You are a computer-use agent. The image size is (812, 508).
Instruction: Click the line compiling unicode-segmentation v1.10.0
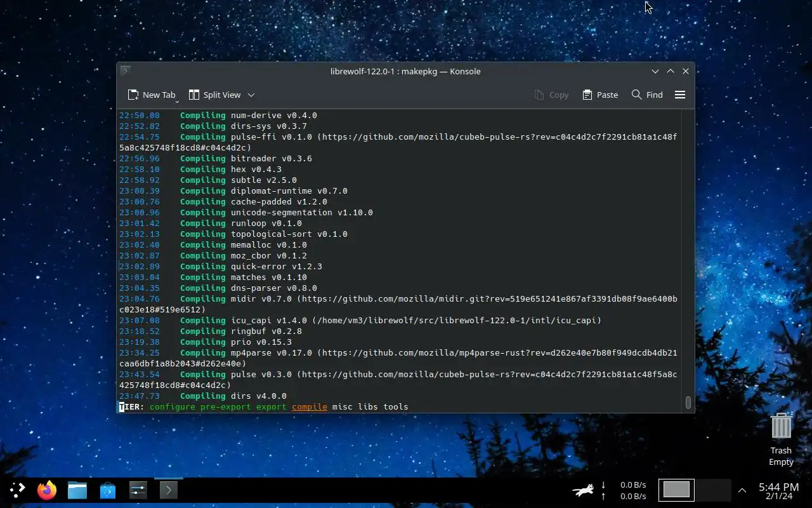click(x=246, y=212)
